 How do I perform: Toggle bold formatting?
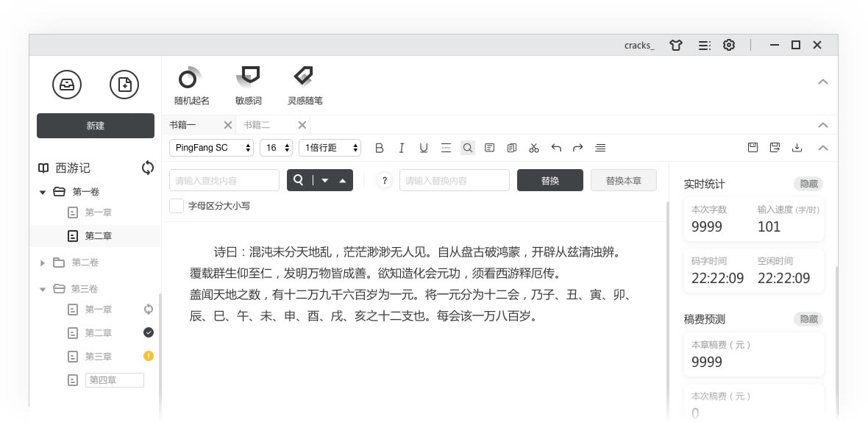(380, 148)
